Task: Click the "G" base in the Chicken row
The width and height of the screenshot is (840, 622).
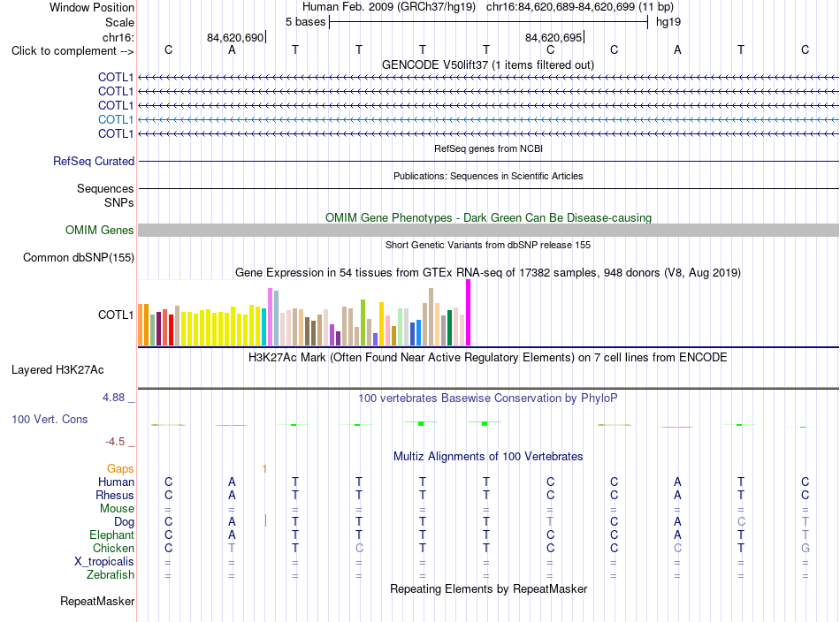Action: click(806, 548)
